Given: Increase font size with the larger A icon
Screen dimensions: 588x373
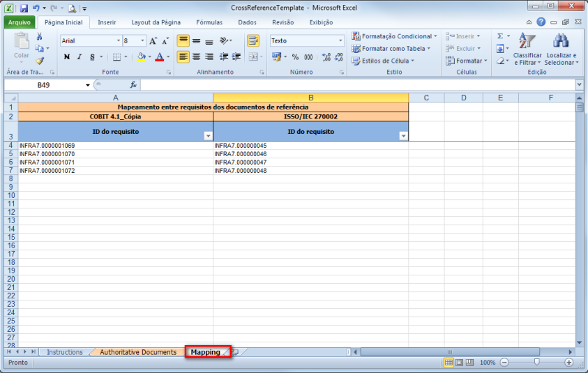Looking at the screenshot, I should [153, 41].
